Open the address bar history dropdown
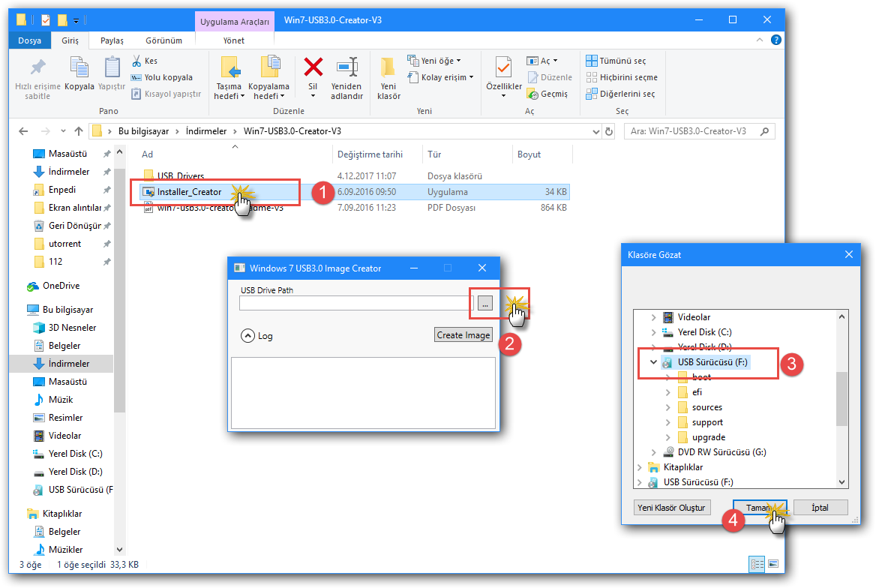 coord(595,132)
